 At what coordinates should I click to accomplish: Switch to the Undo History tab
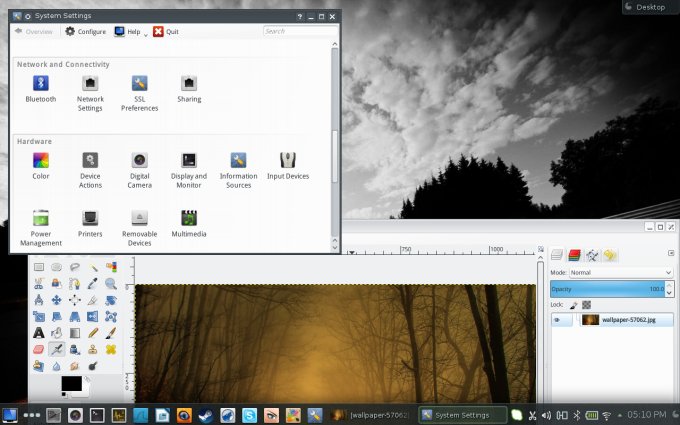point(610,255)
